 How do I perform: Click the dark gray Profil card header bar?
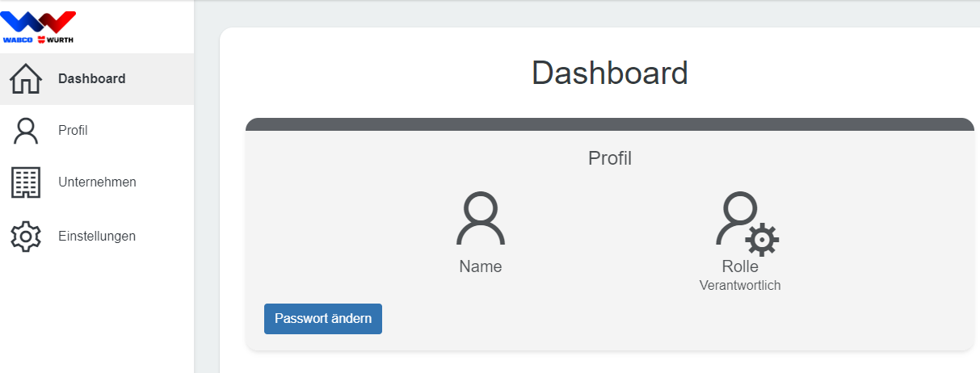tap(610, 124)
